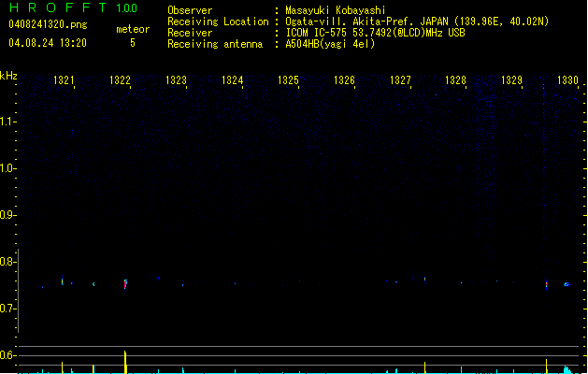Click the 1328 time marker
This screenshot has height=374, width=588.
(x=455, y=80)
